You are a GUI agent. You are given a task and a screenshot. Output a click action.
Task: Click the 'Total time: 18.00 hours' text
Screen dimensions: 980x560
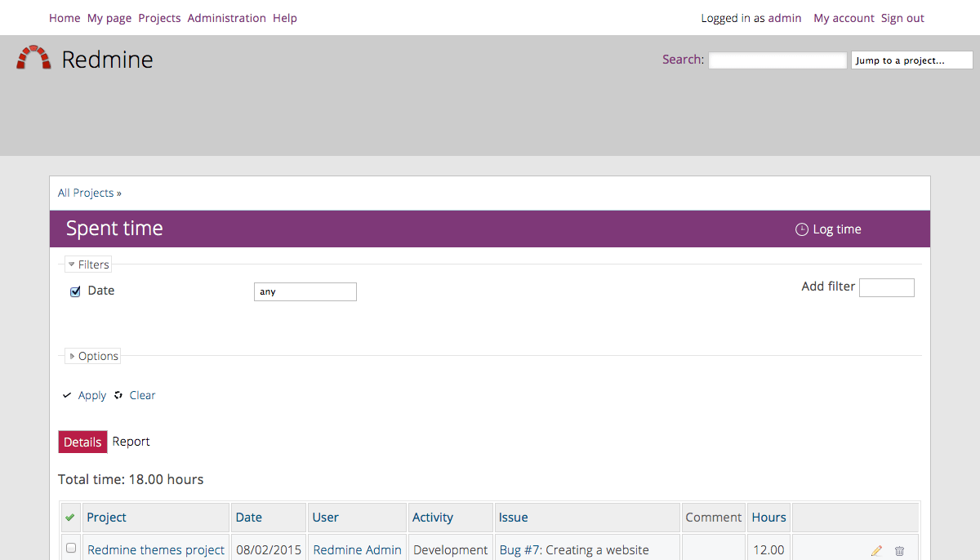pyautogui.click(x=131, y=479)
